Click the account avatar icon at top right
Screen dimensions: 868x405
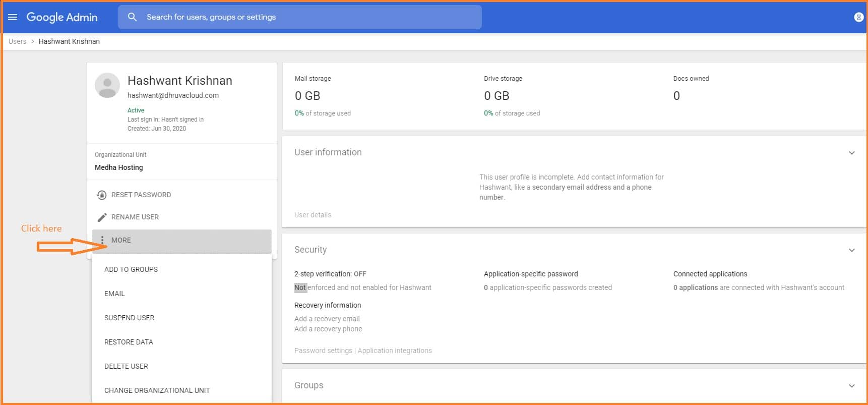[858, 17]
